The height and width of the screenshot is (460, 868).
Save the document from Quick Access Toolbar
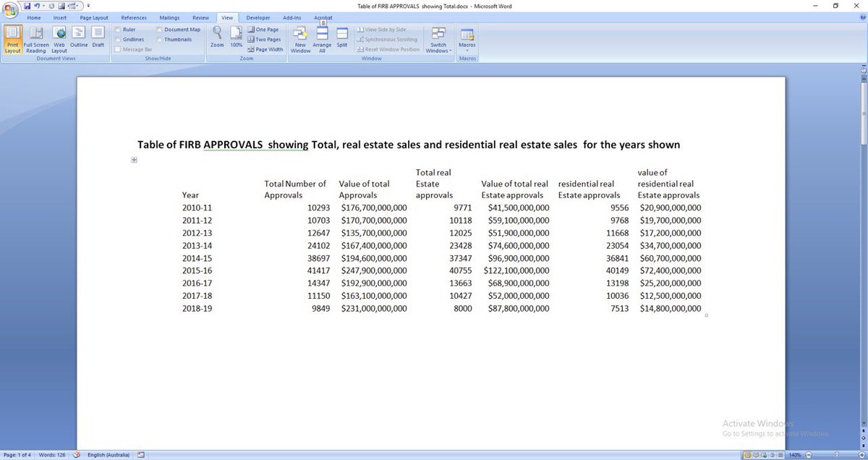coord(27,6)
